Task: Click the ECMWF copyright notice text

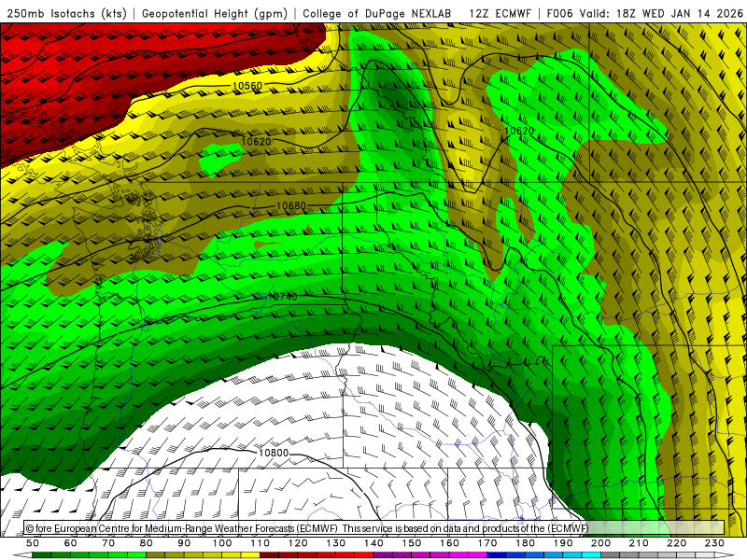Action: coord(307,528)
